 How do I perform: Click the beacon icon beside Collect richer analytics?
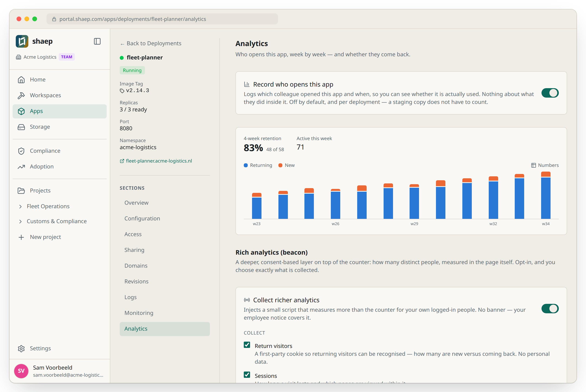point(247,300)
